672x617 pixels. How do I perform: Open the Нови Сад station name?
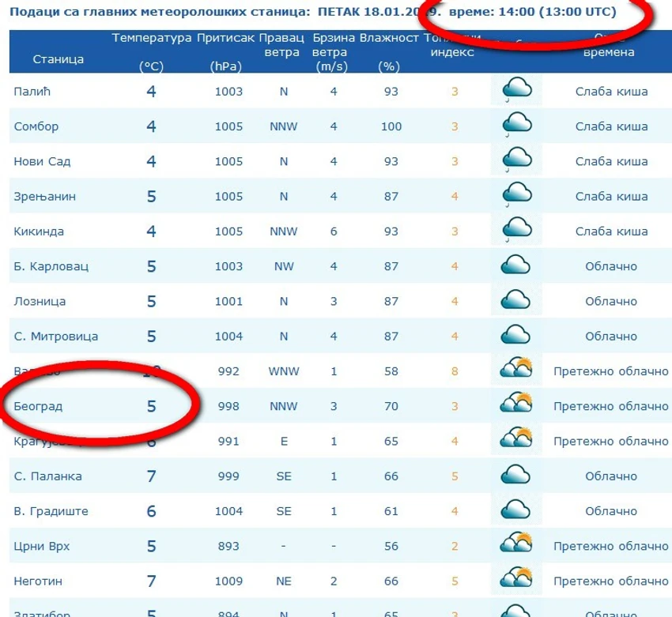click(x=42, y=161)
